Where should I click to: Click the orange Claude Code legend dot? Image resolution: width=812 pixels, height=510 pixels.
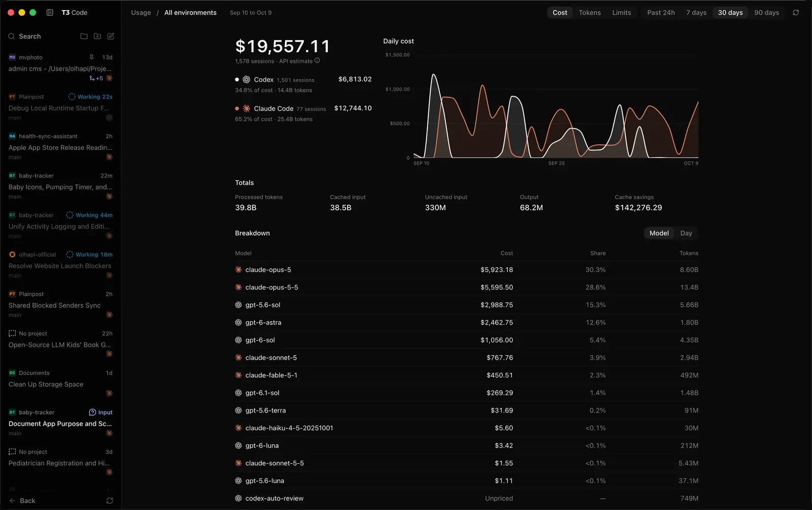[237, 109]
